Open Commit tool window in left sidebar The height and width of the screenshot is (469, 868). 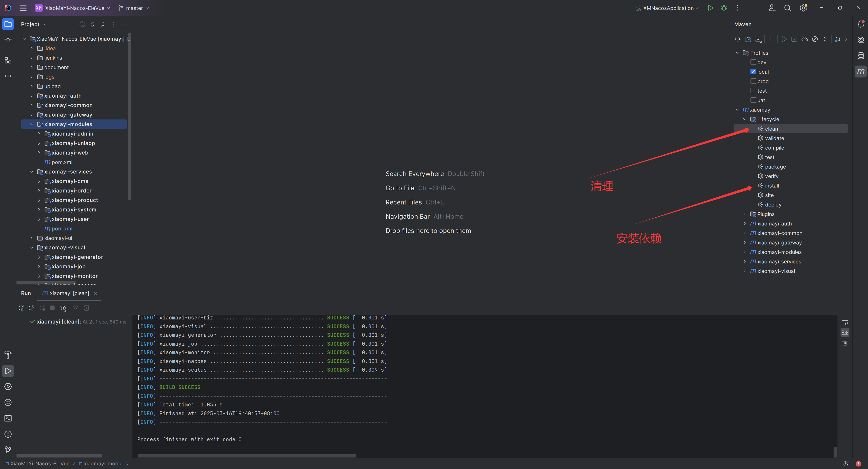[8, 40]
